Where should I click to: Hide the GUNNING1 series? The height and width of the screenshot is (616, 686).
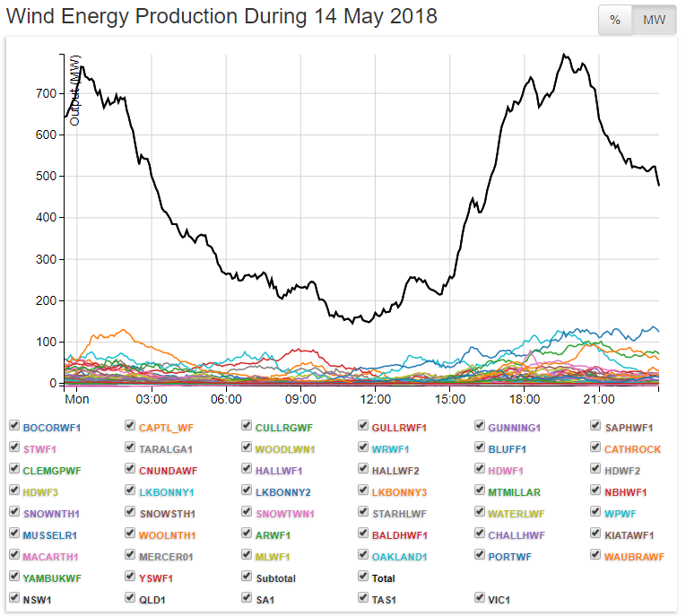pos(481,427)
